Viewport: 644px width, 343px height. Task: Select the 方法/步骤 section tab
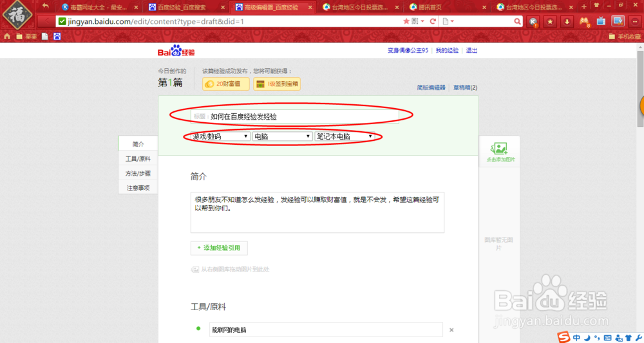point(138,174)
